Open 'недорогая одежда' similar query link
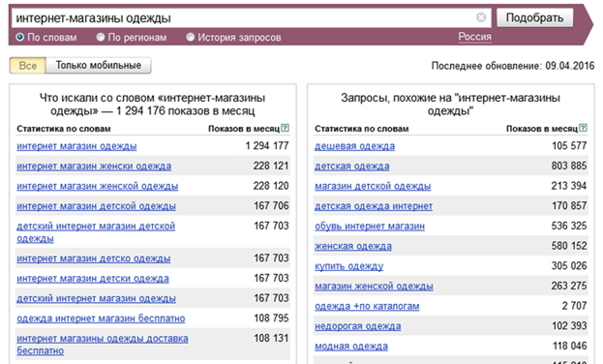Viewport: 603px width, 364px height. (x=358, y=326)
